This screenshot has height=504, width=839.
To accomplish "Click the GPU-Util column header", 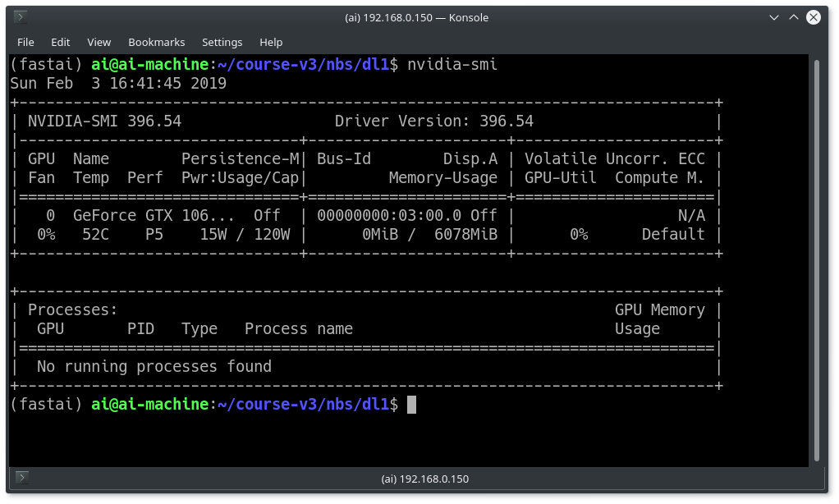I will click(560, 177).
